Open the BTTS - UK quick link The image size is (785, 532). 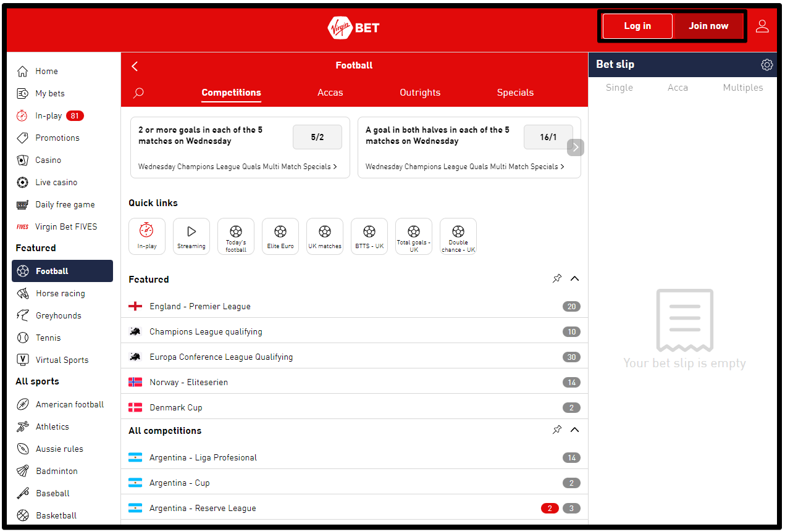(369, 236)
